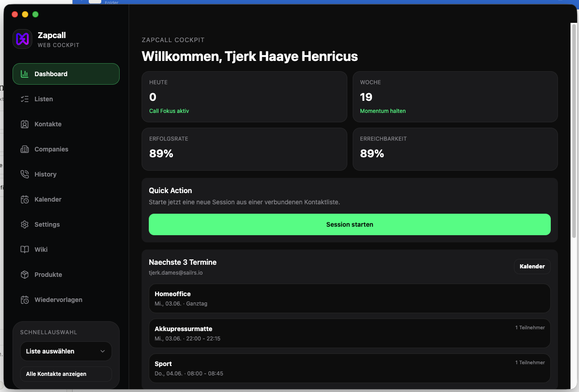The height and width of the screenshot is (392, 579).
Task: Click the Naechste 3 Termine heading
Action: 182,262
